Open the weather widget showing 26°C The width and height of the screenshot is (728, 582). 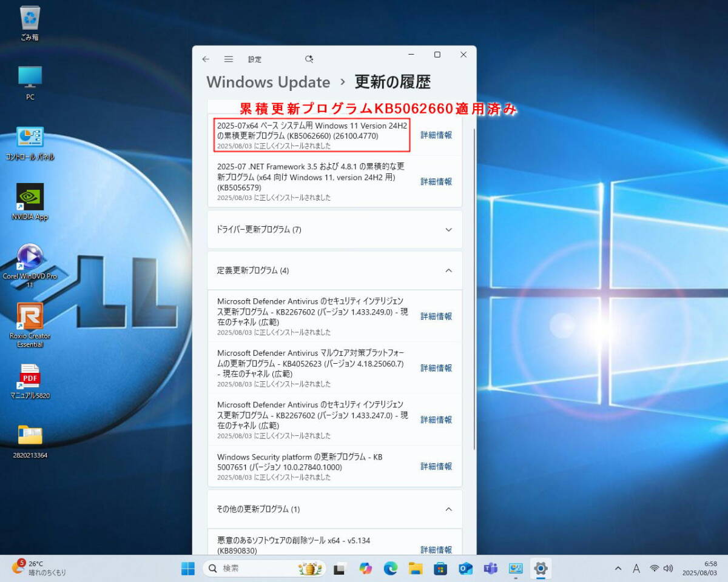(39, 568)
